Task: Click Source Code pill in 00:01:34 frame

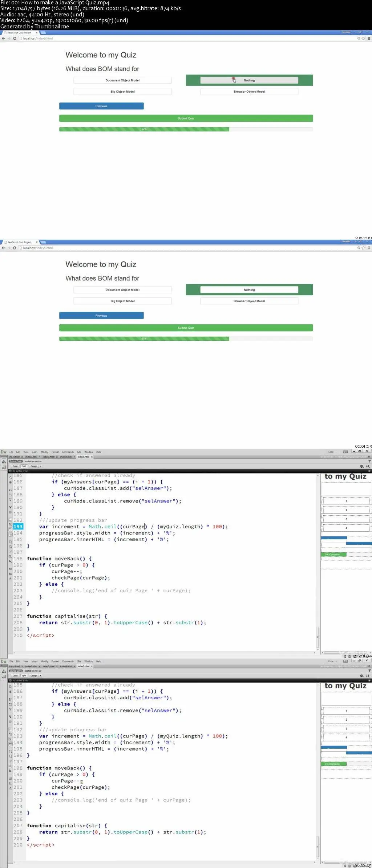Action: 16,461
